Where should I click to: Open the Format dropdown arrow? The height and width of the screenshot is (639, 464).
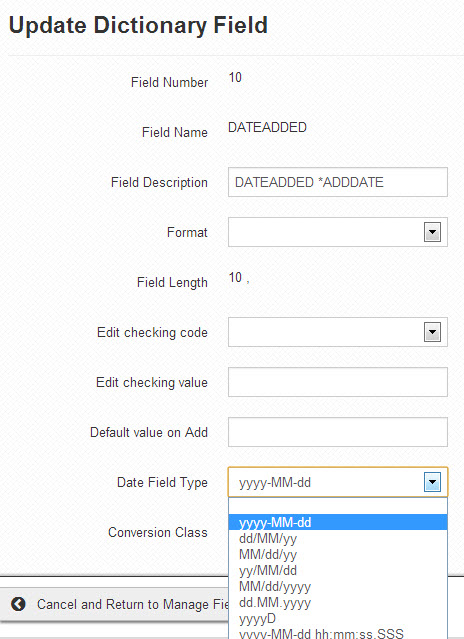tap(432, 232)
